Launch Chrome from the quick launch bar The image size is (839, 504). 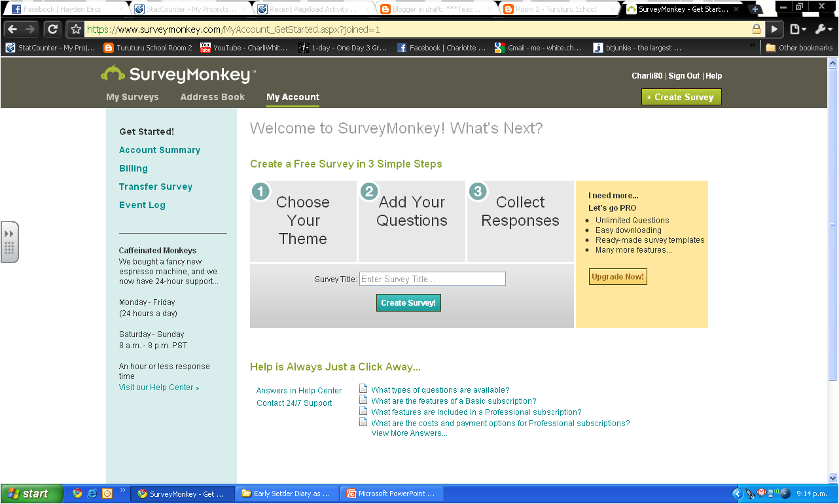[77, 494]
